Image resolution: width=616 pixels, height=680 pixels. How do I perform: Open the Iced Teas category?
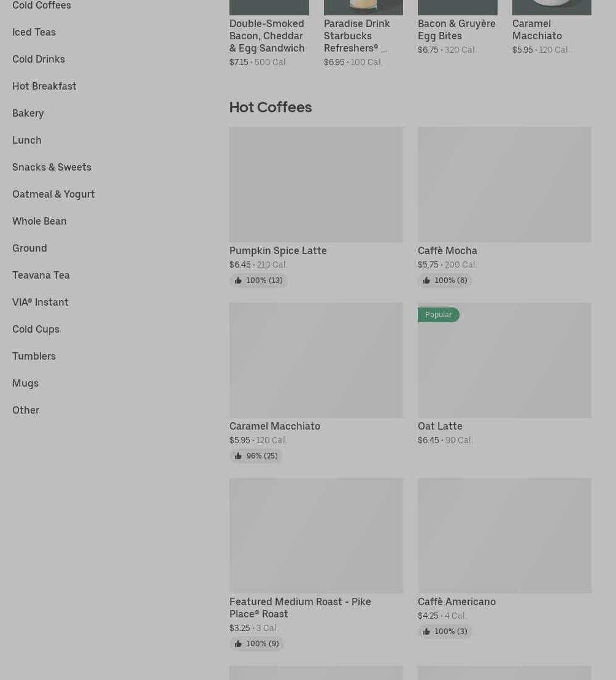[34, 32]
